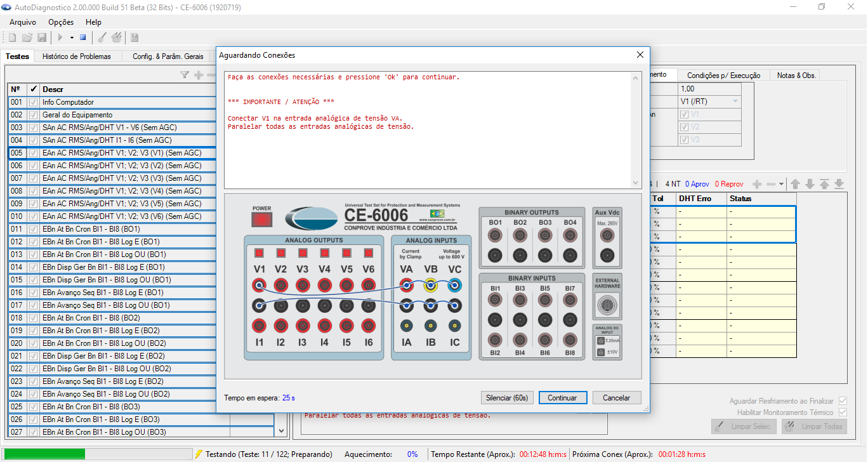Click the Status column header
Screen dimensions: 868x462
(761, 199)
